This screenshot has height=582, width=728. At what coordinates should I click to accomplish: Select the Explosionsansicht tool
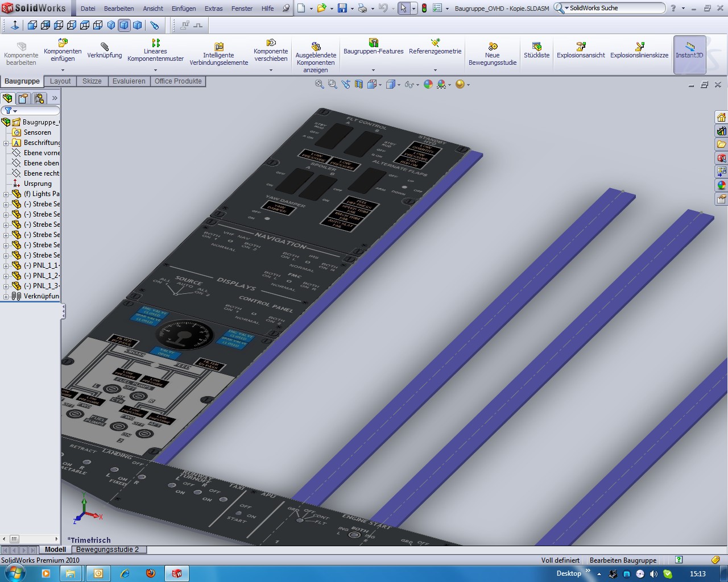[581, 46]
